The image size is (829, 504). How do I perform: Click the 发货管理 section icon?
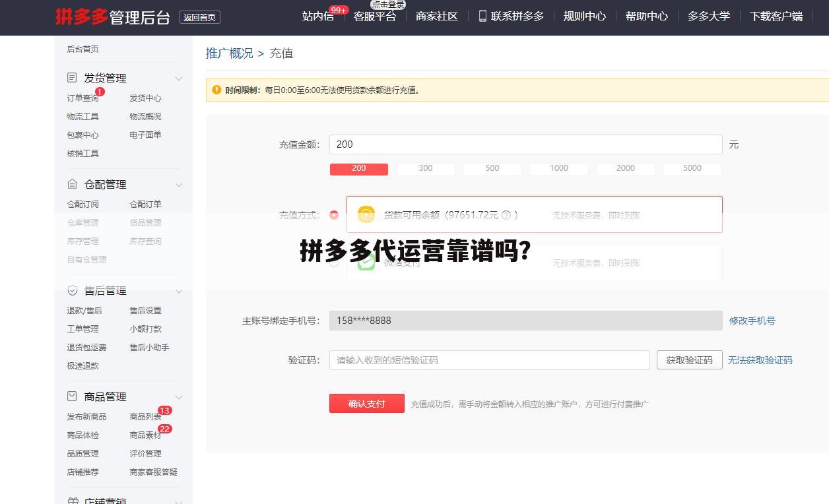click(71, 77)
